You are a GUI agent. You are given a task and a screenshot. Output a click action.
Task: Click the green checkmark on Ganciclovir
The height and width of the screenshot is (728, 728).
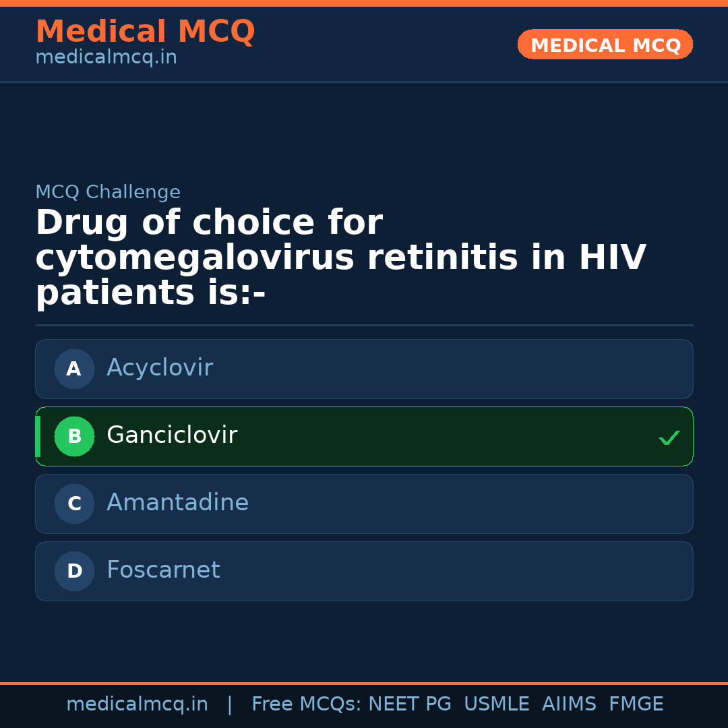[669, 437]
